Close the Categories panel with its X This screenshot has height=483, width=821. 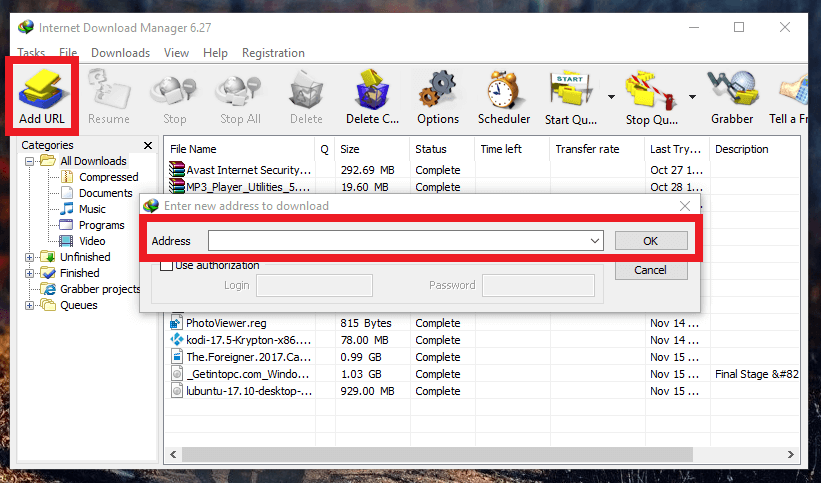(x=148, y=146)
